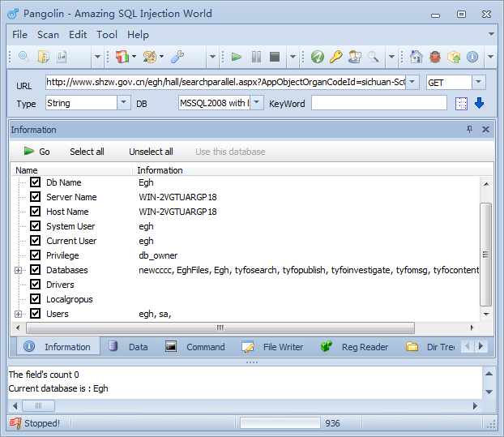Click Select all

coord(87,152)
